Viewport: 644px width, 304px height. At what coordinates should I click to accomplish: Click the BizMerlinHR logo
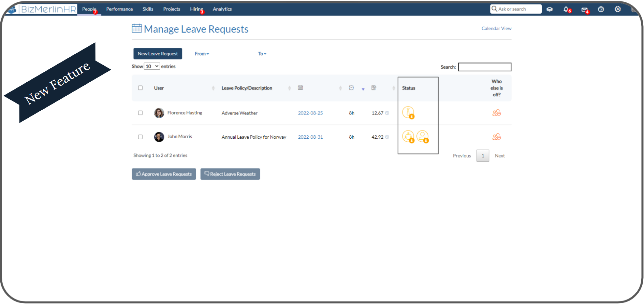tap(42, 9)
